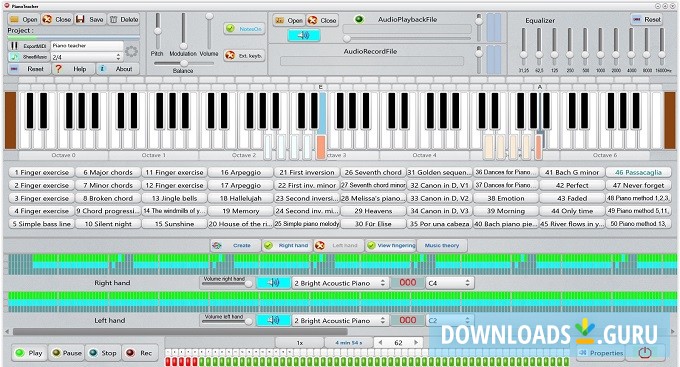Select lesson 1 Finger exercise
The width and height of the screenshot is (680, 367).
click(x=42, y=172)
